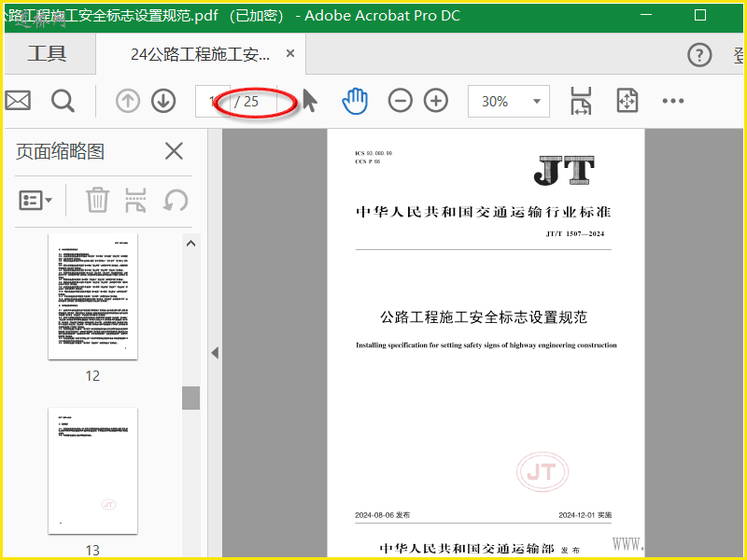Viewport: 747px width, 560px height.
Task: Click the 2024-08-06 发布 date text
Action: pyautogui.click(x=382, y=515)
